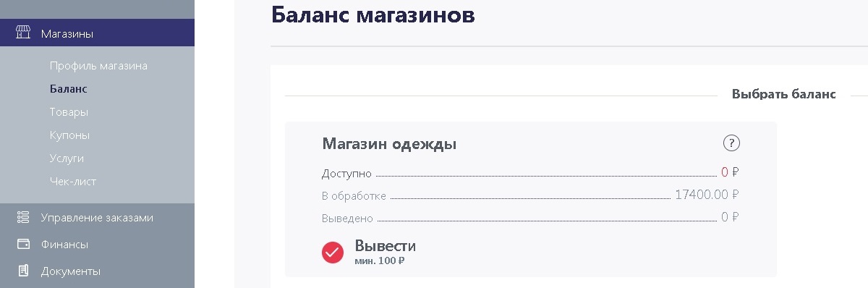This screenshot has width=868, height=288.
Task: Open the question mark help icon
Action: coord(731,143)
